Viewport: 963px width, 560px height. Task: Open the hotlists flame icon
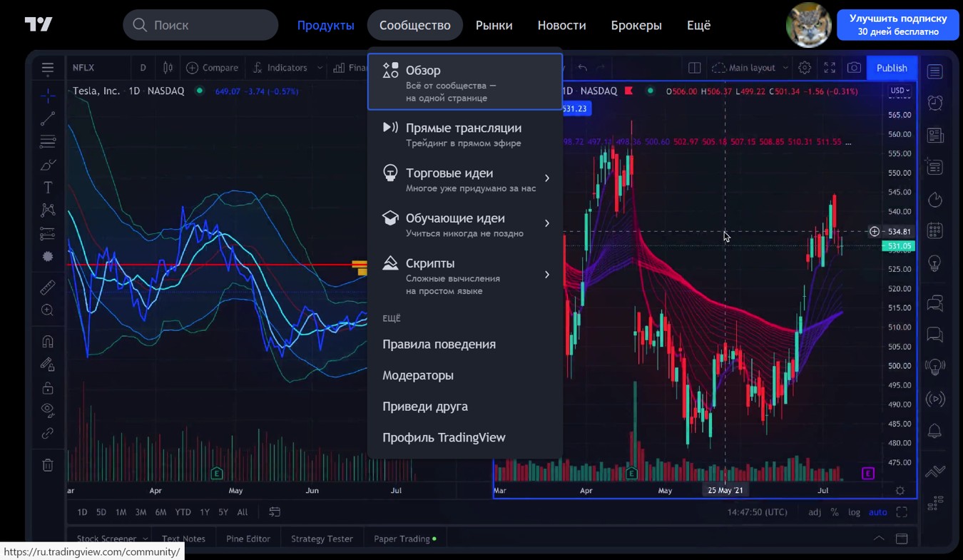coord(935,200)
